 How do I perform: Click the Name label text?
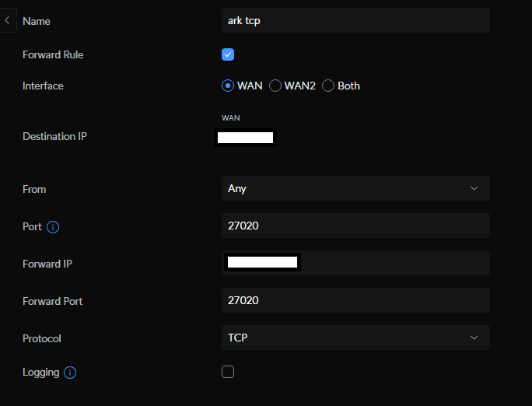37,21
